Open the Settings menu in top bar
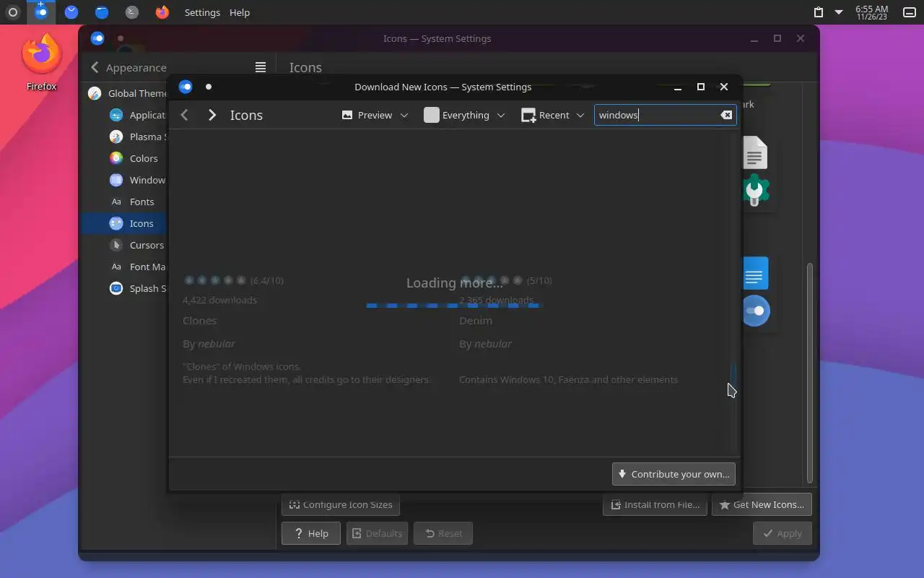 click(202, 12)
